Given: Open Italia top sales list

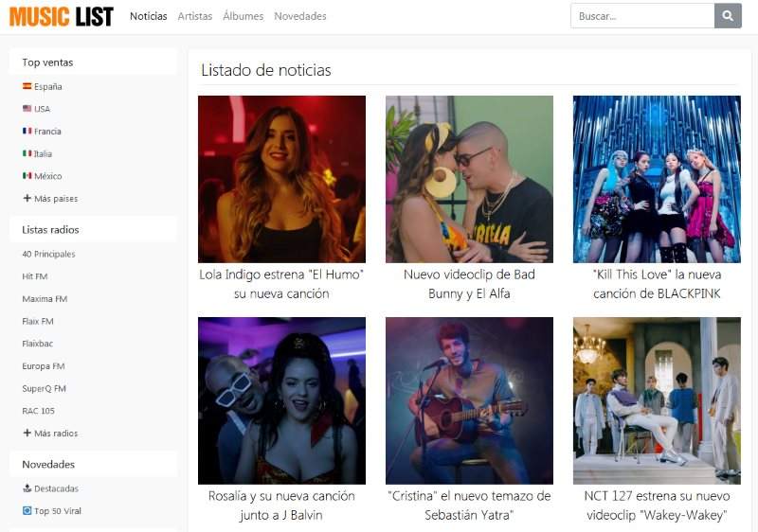Looking at the screenshot, I should point(43,153).
